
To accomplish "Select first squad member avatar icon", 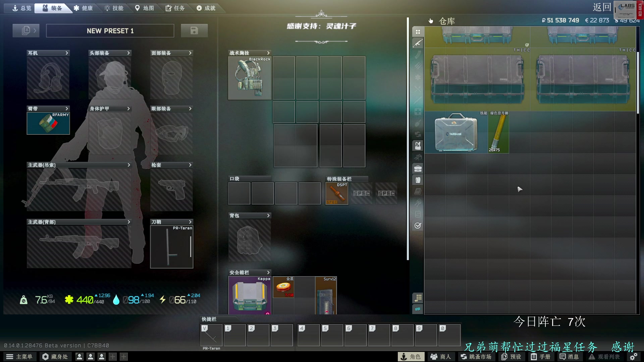I will (x=79, y=357).
